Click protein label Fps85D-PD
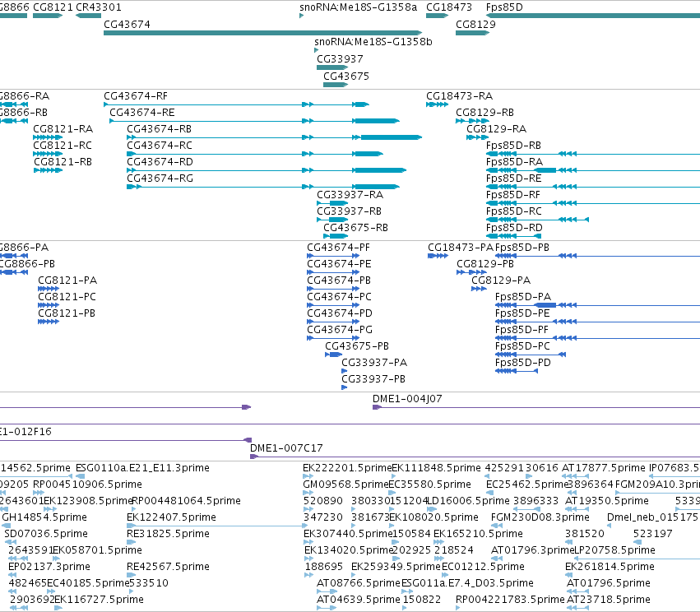The width and height of the screenshot is (700, 612). [x=523, y=363]
